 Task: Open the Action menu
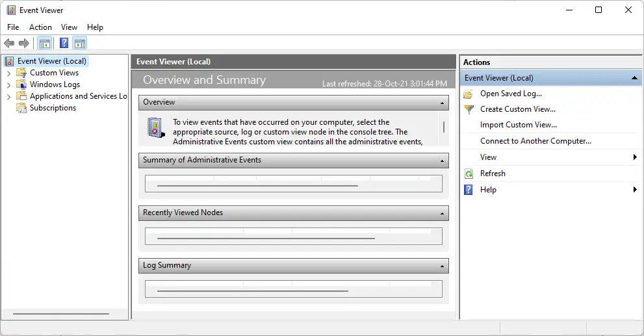coord(40,27)
